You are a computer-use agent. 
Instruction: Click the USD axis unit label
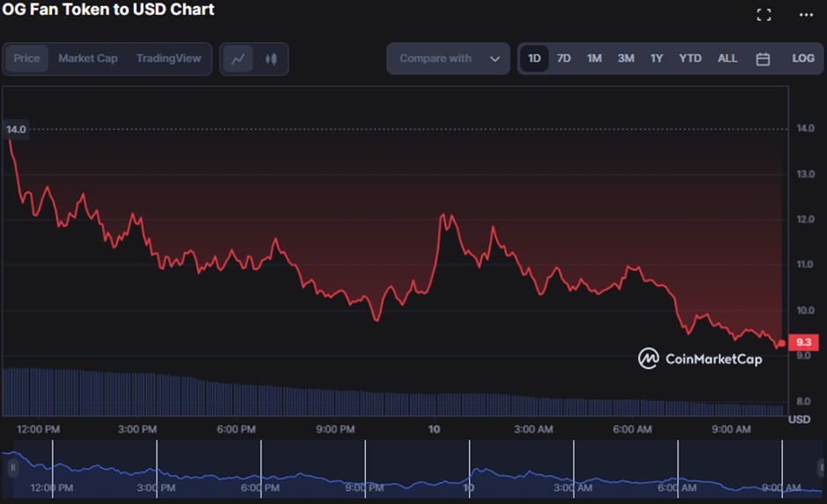(799, 420)
